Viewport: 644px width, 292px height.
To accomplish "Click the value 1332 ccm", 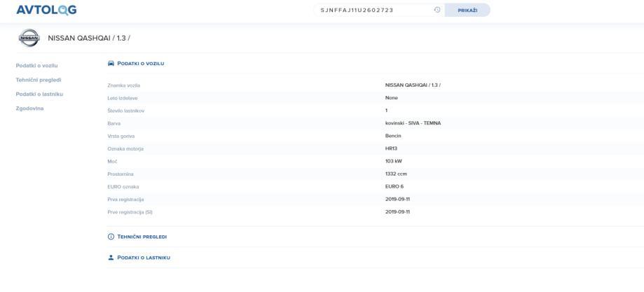I will [x=396, y=174].
